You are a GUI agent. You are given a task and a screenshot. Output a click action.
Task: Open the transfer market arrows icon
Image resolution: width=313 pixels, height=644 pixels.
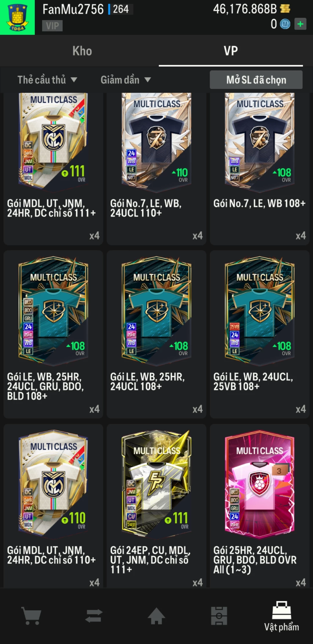coord(94,616)
